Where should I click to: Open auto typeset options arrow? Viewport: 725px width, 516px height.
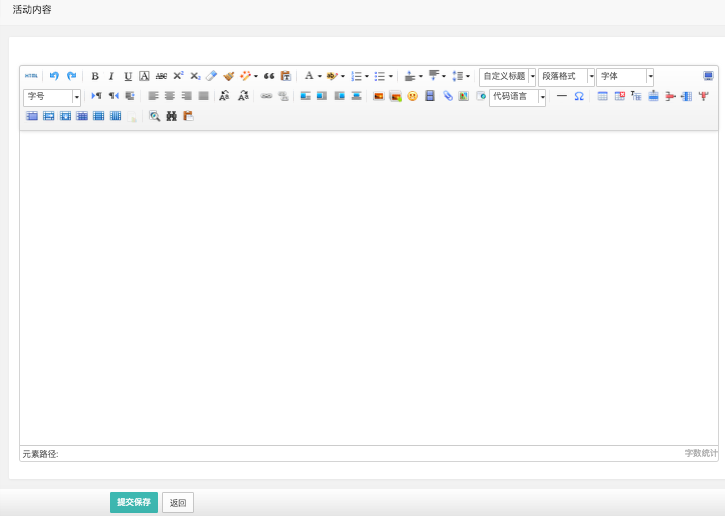point(256,76)
